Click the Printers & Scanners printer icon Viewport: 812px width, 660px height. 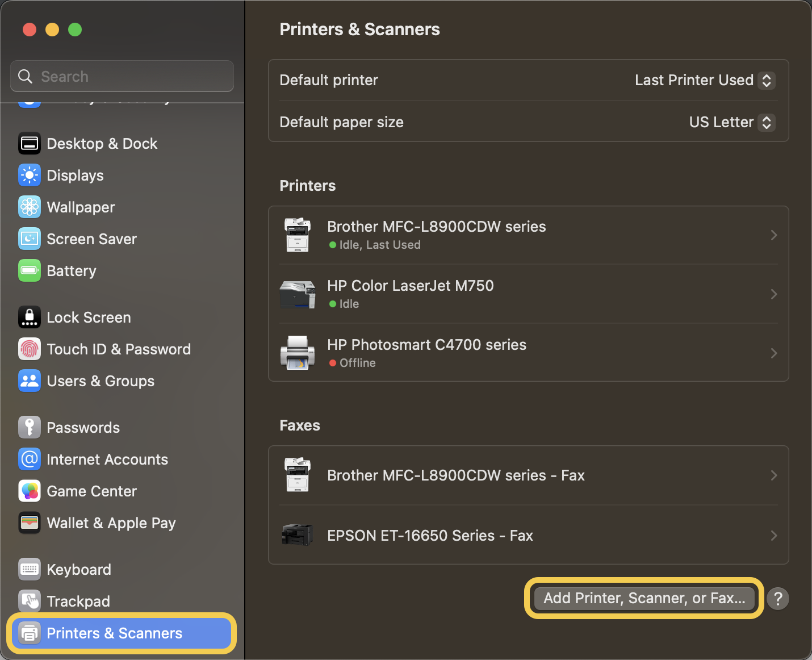pos(30,633)
